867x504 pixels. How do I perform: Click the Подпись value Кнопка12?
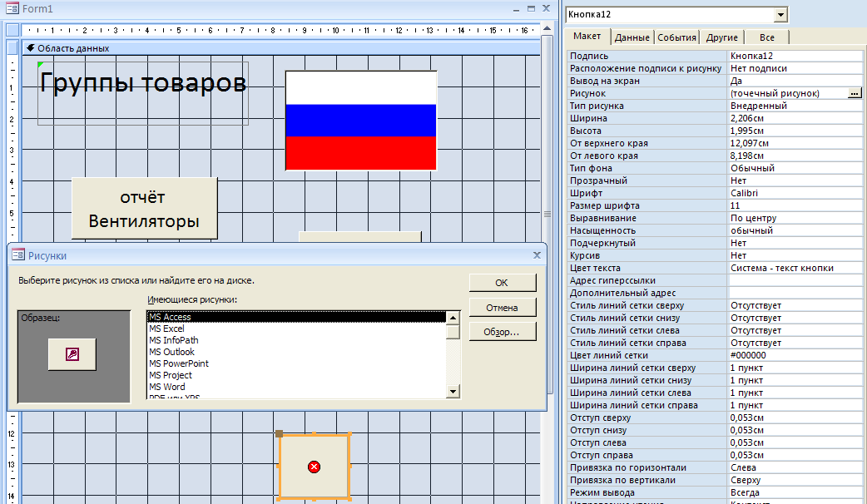[795, 56]
